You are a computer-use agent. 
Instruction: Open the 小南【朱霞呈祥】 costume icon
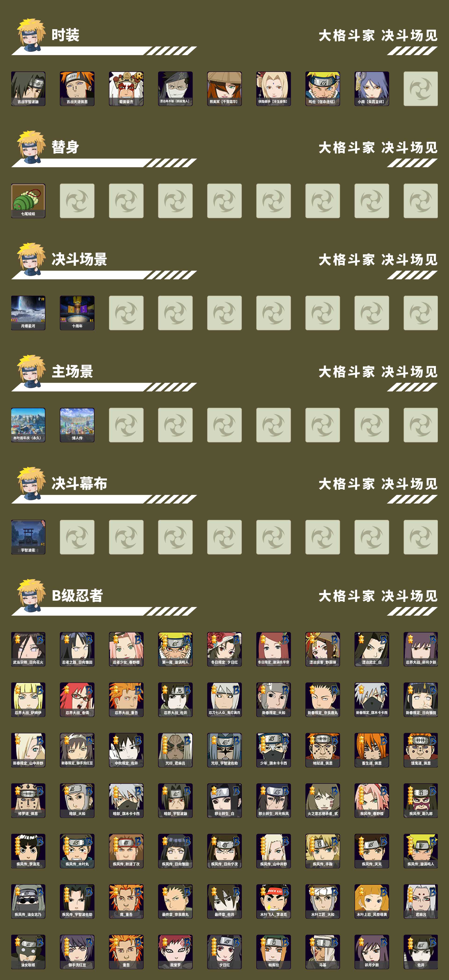pos(372,89)
